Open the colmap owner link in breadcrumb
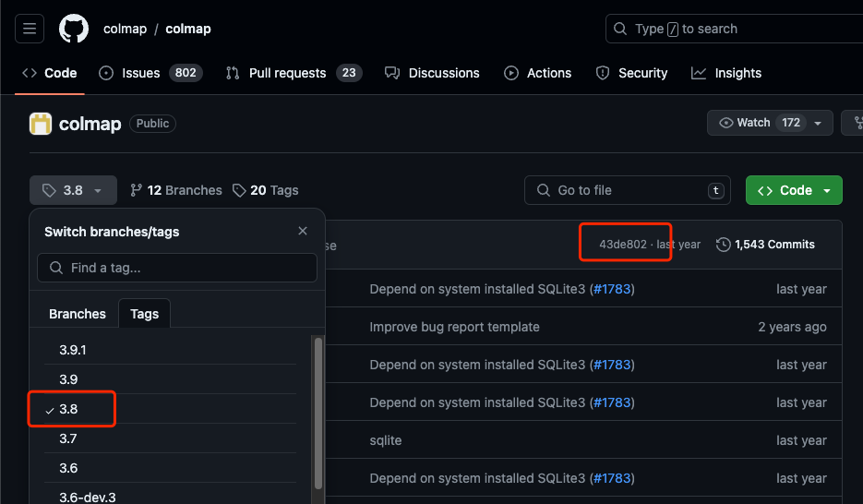 pos(125,29)
